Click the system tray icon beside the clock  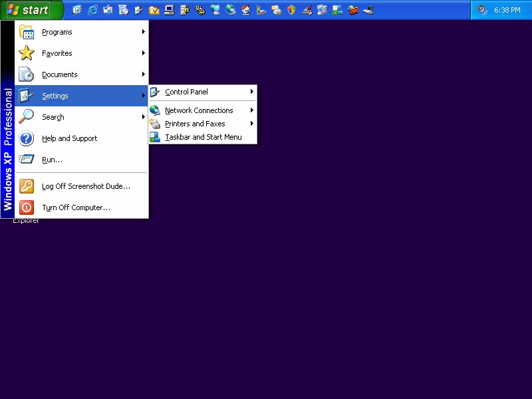(482, 10)
